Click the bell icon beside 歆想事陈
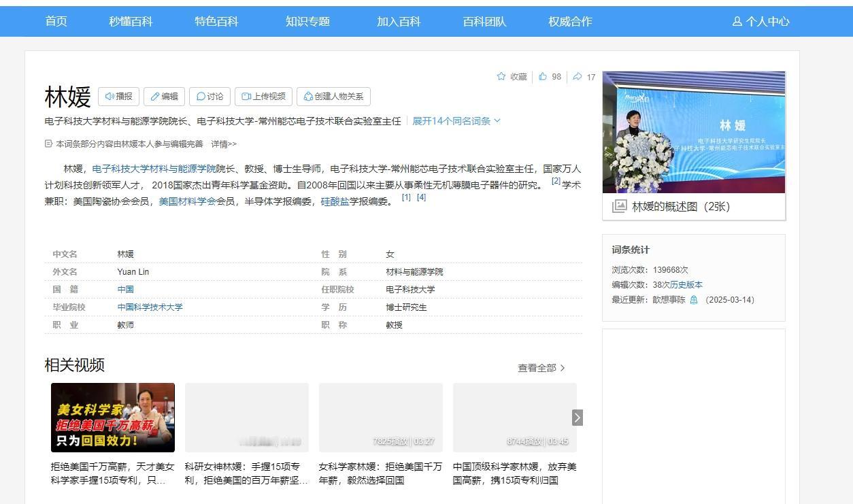Image resolution: width=853 pixels, height=504 pixels. pos(694,300)
